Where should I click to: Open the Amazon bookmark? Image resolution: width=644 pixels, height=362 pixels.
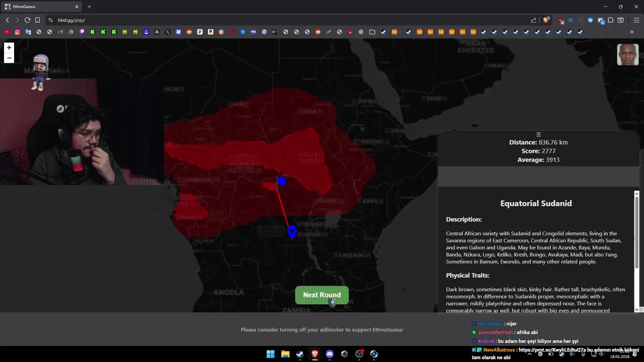210,32
